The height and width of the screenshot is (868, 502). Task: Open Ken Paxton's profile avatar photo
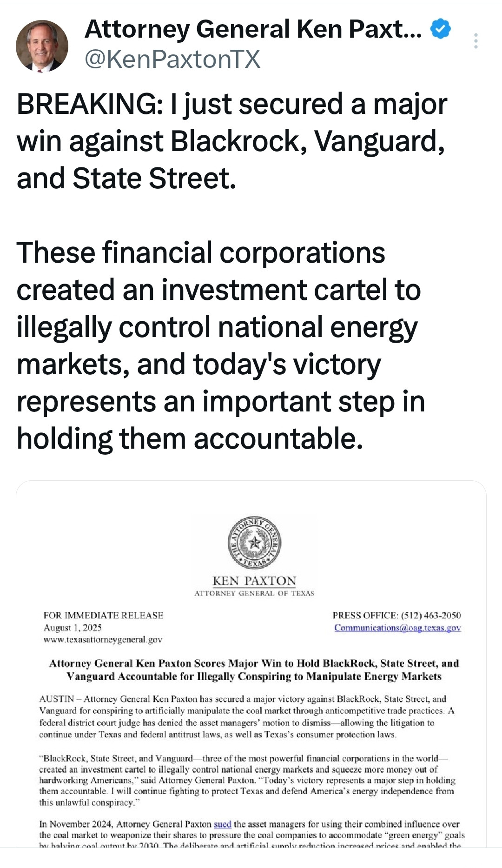click(x=42, y=46)
